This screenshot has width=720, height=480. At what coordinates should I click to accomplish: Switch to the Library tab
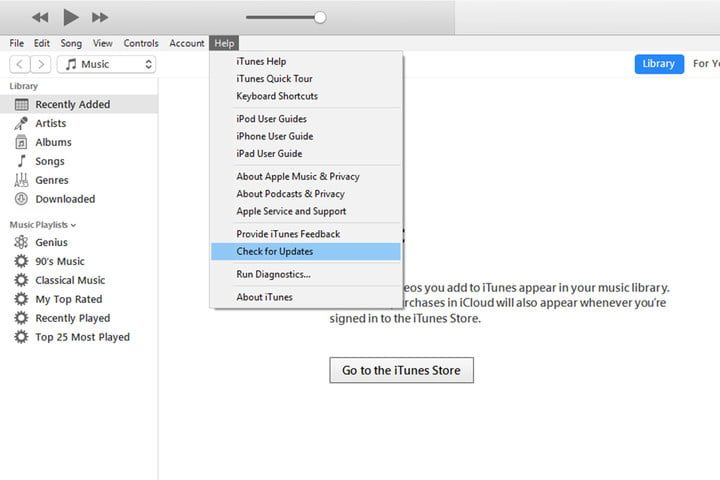[658, 64]
